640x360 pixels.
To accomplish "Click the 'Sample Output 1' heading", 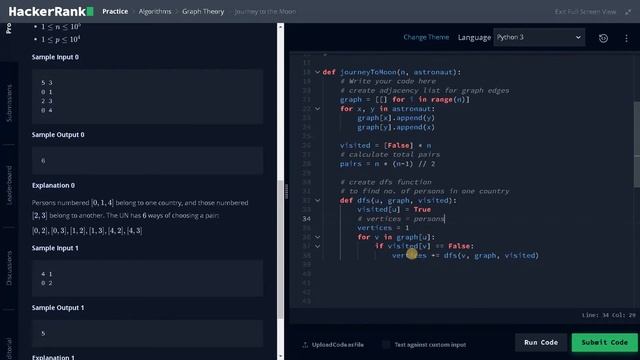I will tap(58, 308).
